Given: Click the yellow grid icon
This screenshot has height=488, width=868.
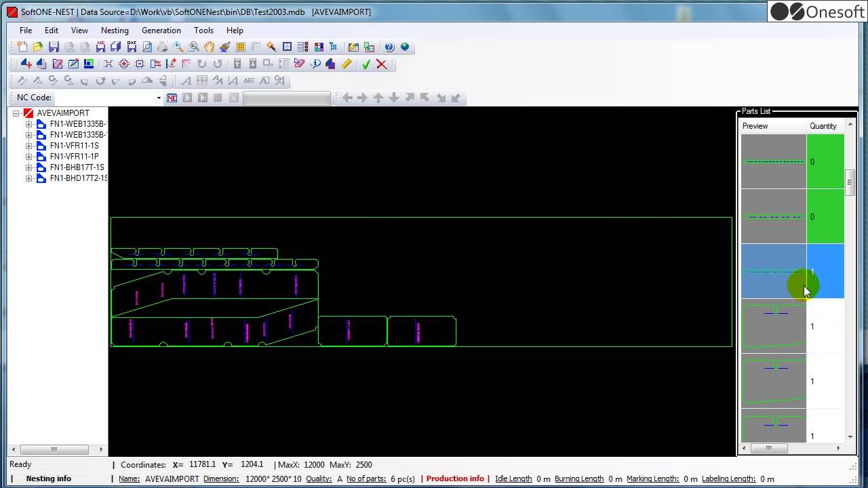Looking at the screenshot, I should pyautogui.click(x=241, y=47).
